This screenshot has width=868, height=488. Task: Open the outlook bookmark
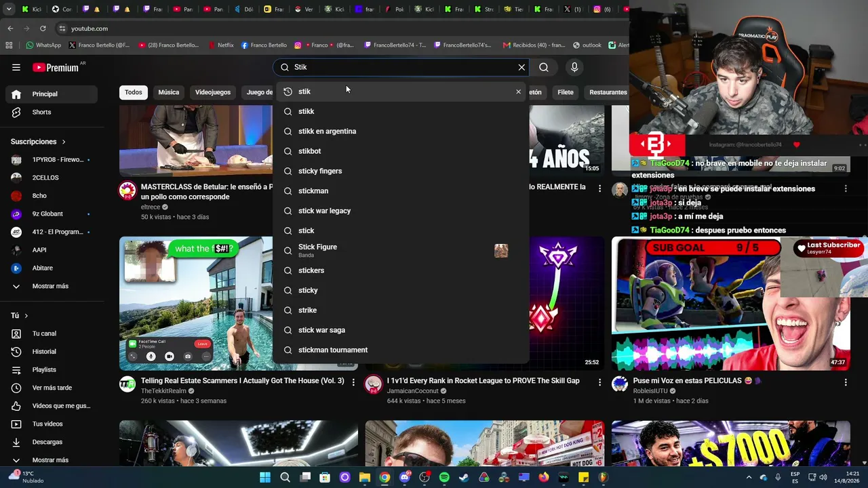[587, 45]
